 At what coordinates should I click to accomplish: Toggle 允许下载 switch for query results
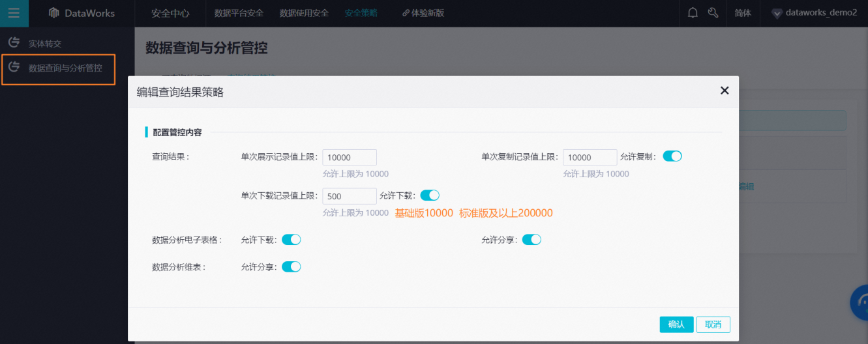(430, 195)
